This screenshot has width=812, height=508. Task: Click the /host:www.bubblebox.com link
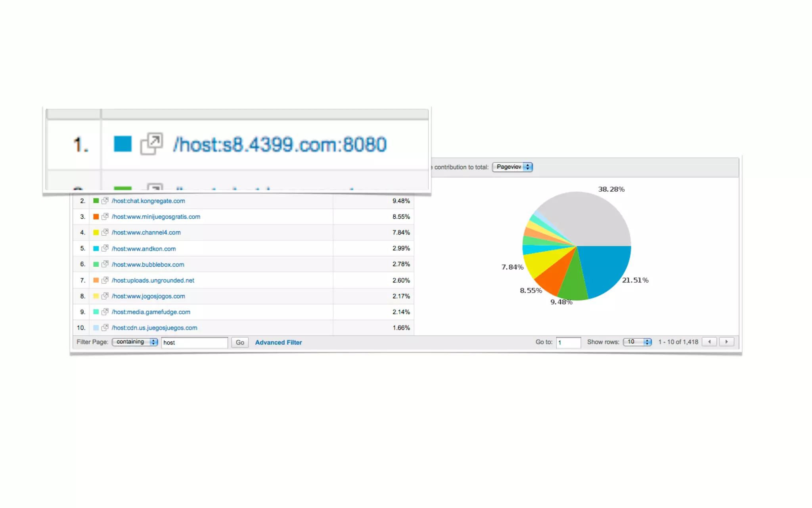148,265
